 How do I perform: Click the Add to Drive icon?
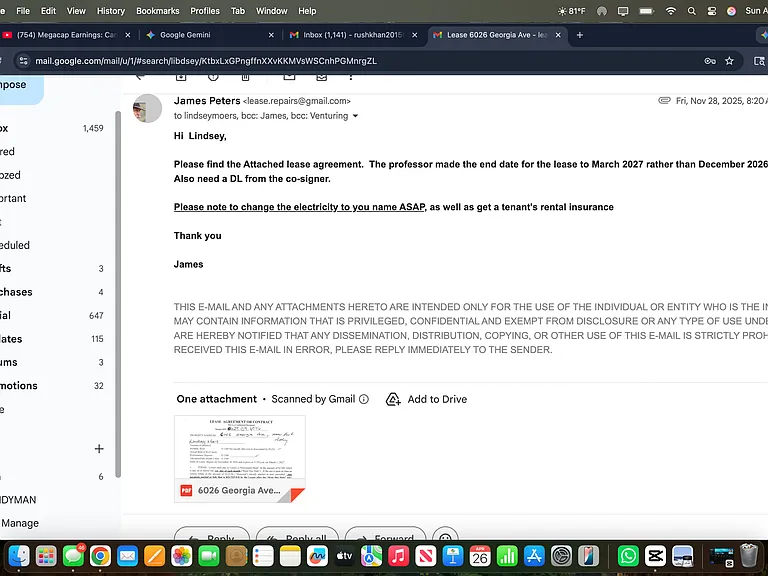click(x=393, y=399)
